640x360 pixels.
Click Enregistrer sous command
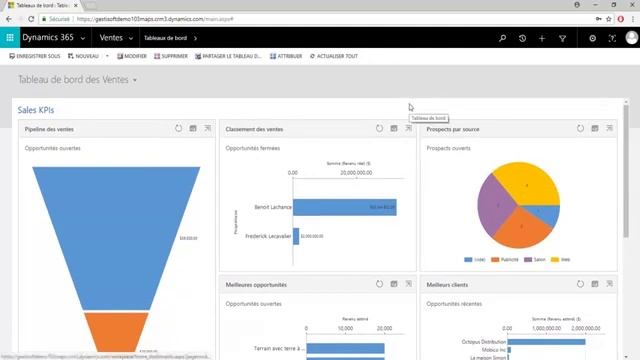click(35, 56)
